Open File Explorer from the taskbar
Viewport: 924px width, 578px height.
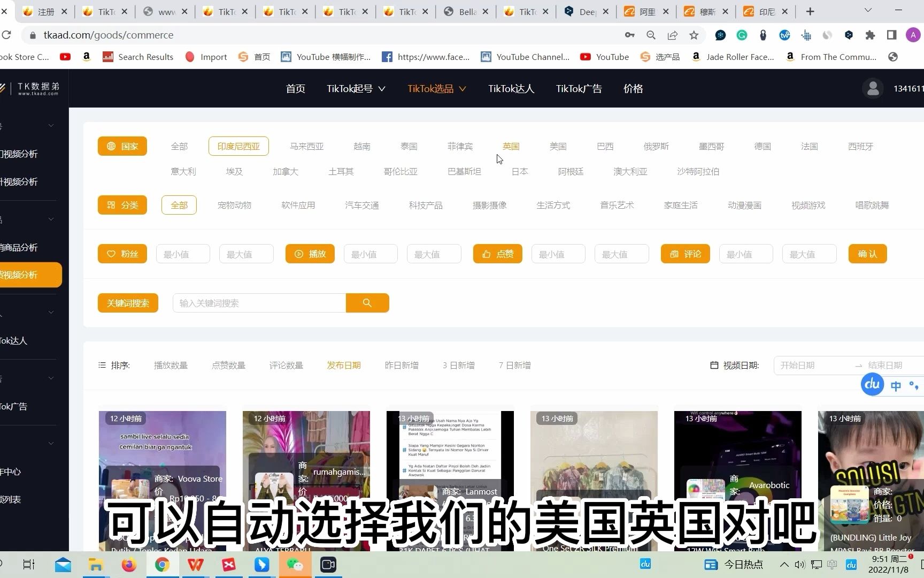tap(96, 565)
